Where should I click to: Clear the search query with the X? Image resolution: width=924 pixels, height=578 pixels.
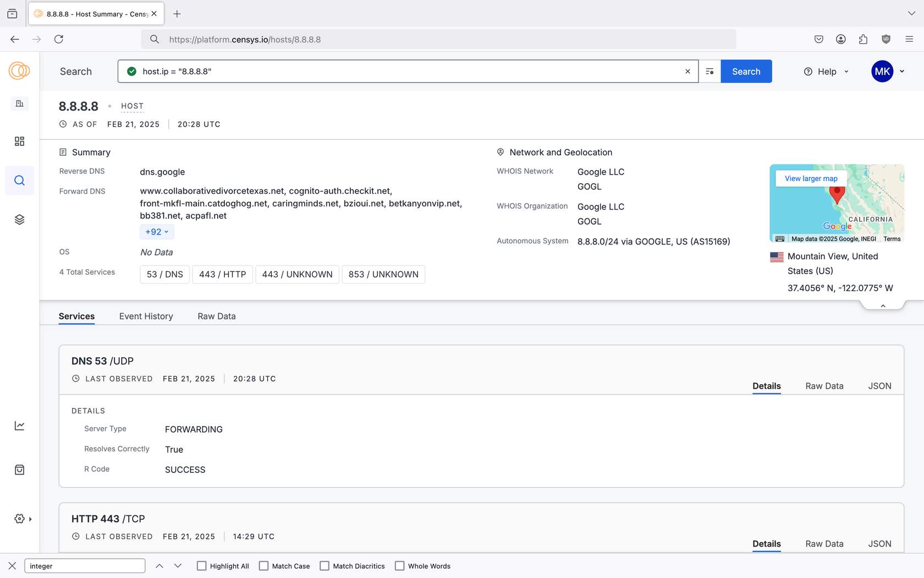[x=687, y=72]
